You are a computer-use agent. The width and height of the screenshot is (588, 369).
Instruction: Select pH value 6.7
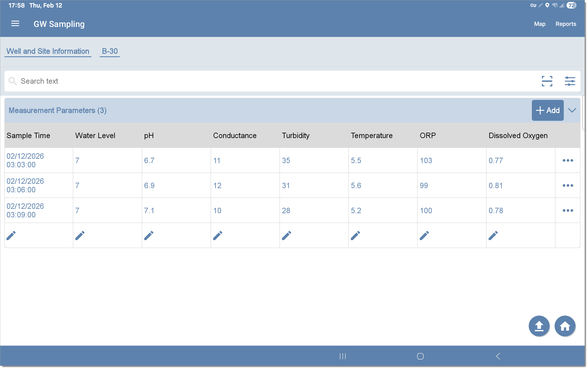click(149, 160)
